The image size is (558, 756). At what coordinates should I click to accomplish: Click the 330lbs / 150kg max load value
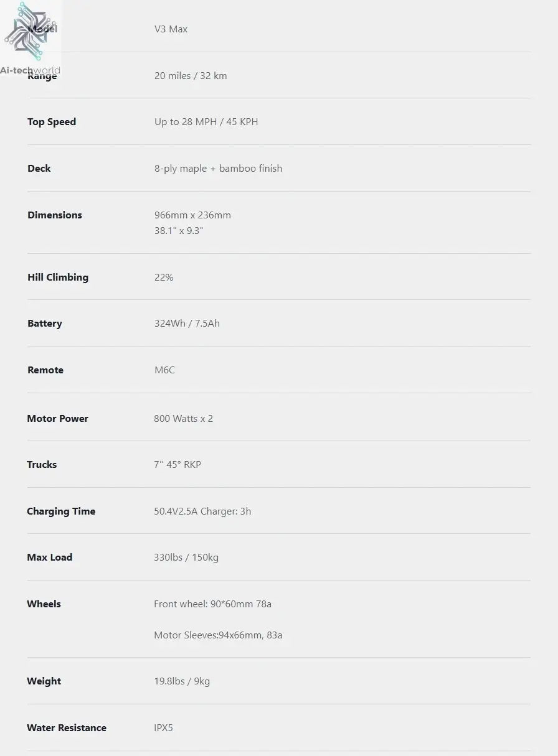[186, 558]
